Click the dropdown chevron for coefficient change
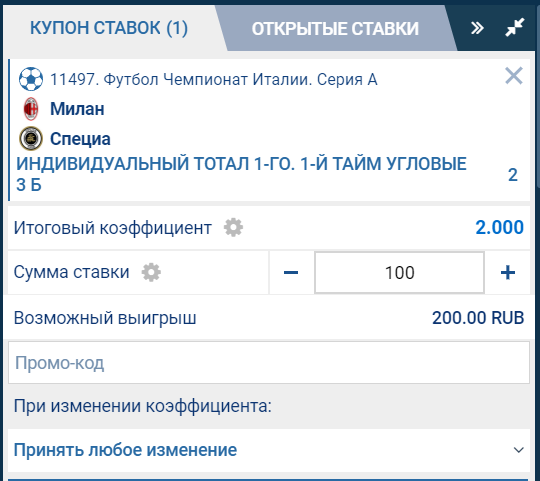Viewport: 540px width, 481px height. click(519, 450)
